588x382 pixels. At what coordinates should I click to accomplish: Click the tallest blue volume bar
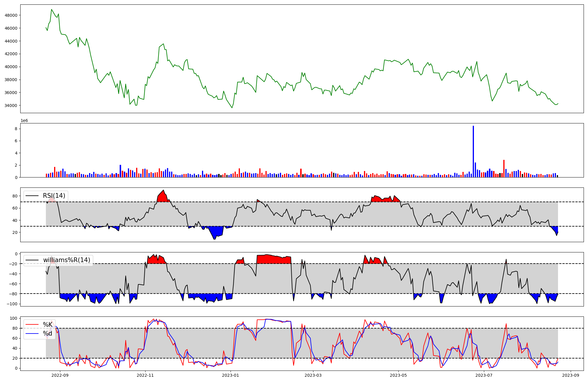(473, 151)
